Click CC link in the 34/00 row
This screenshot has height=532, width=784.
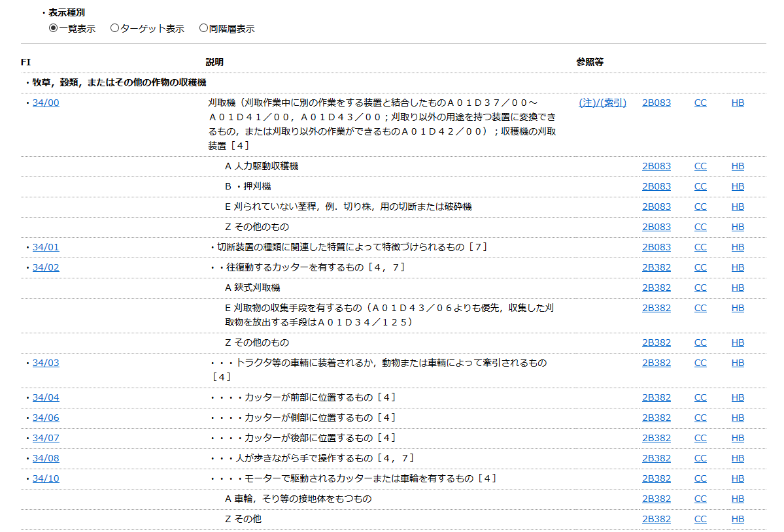(700, 103)
